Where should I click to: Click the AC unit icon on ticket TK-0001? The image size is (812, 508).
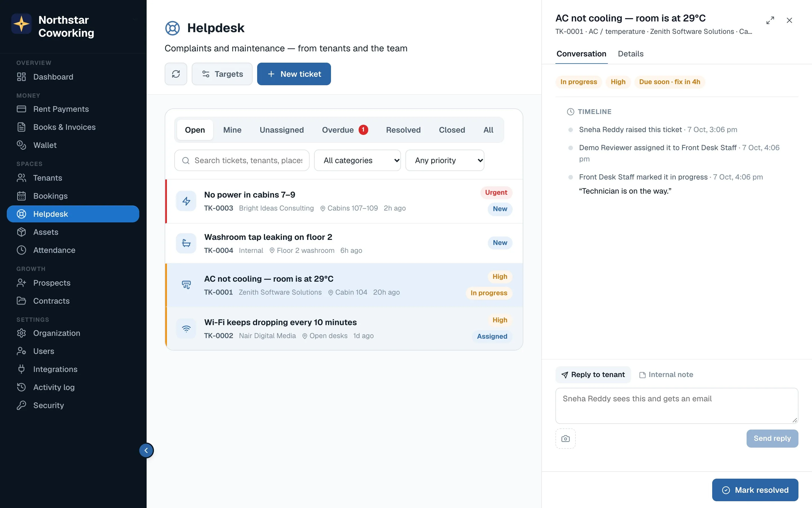(186, 285)
